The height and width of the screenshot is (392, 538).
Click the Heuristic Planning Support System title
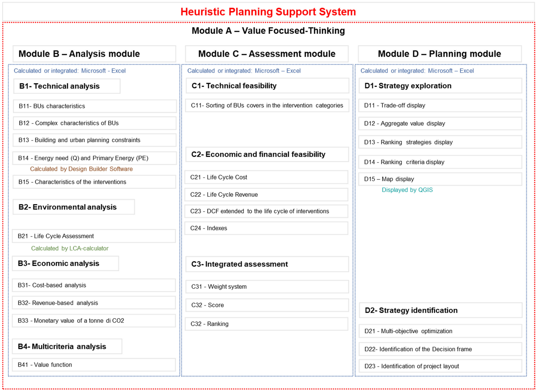268,12
